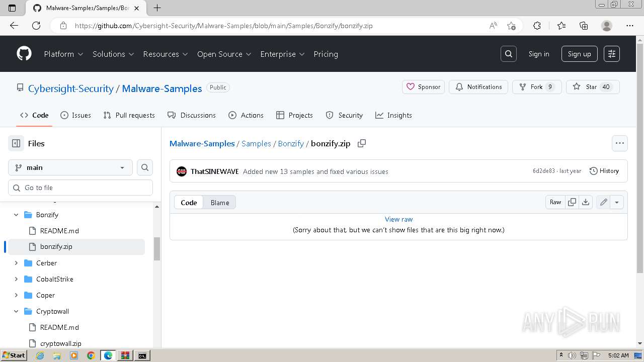
Task: Collapse the Files side panel icon
Action: point(16,143)
